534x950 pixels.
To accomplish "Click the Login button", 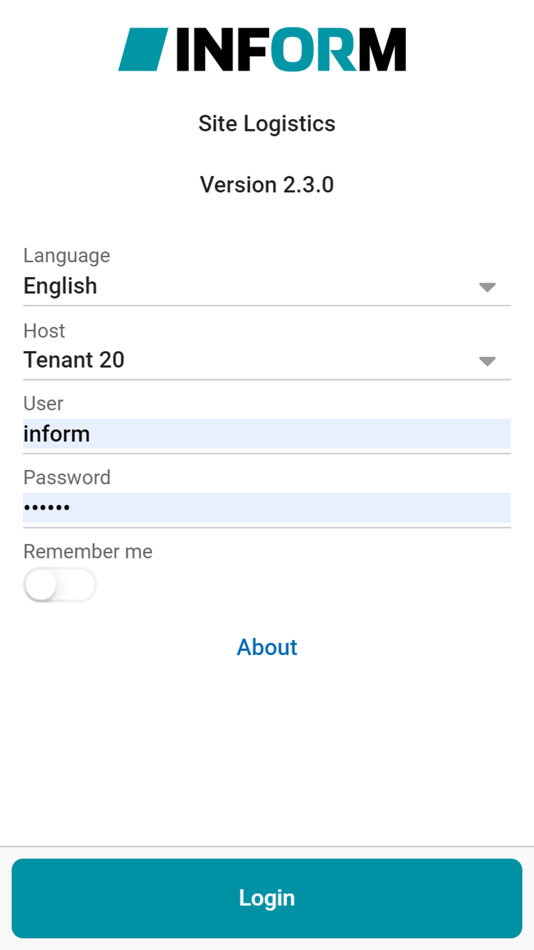I will tap(267, 898).
